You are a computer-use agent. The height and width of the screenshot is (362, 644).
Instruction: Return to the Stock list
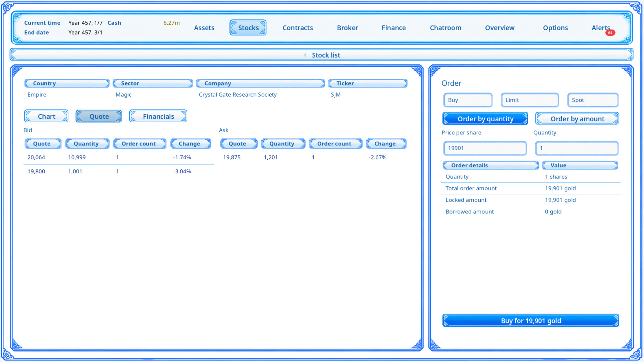tap(322, 55)
